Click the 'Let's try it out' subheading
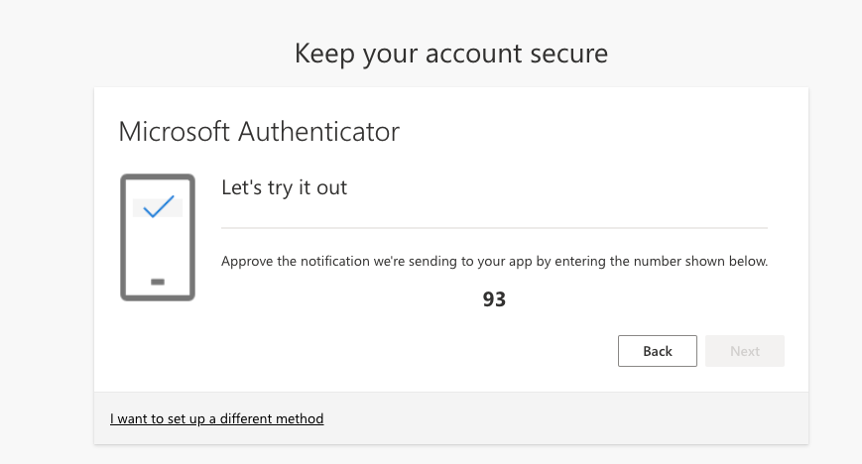The height and width of the screenshot is (464, 862). coord(284,188)
